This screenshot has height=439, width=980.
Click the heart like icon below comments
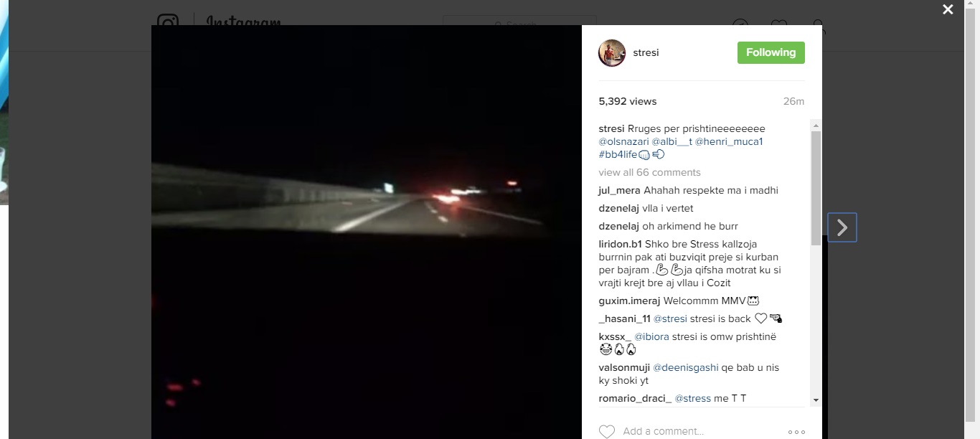coord(607,431)
